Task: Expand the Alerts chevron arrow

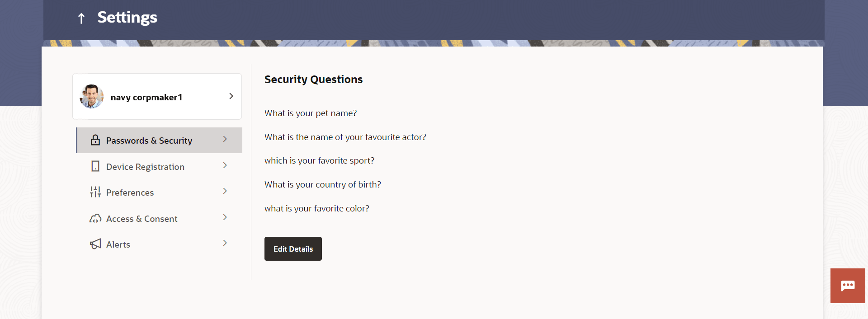Action: (x=225, y=243)
